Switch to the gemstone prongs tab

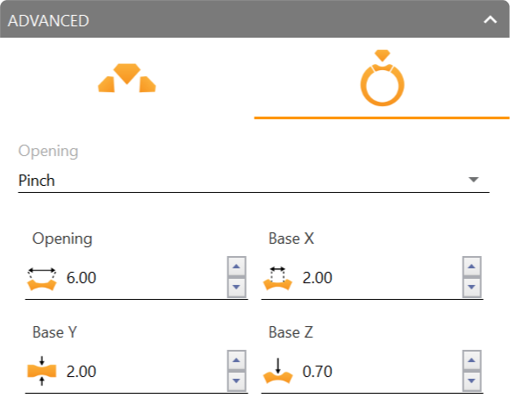point(127,78)
